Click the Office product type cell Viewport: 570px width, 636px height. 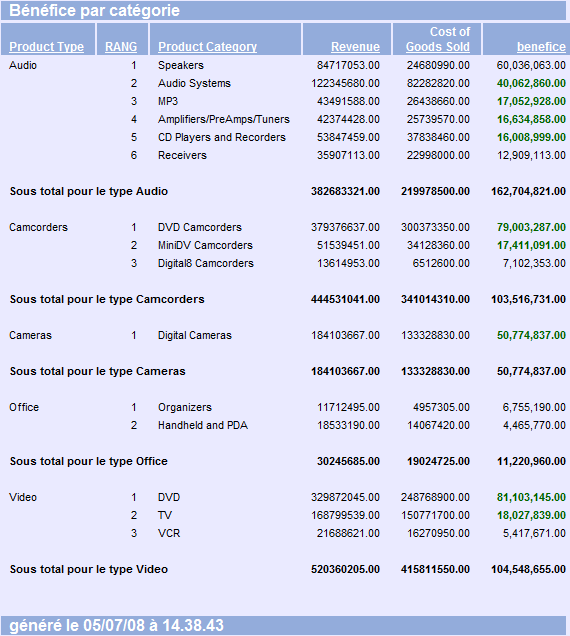tap(24, 407)
